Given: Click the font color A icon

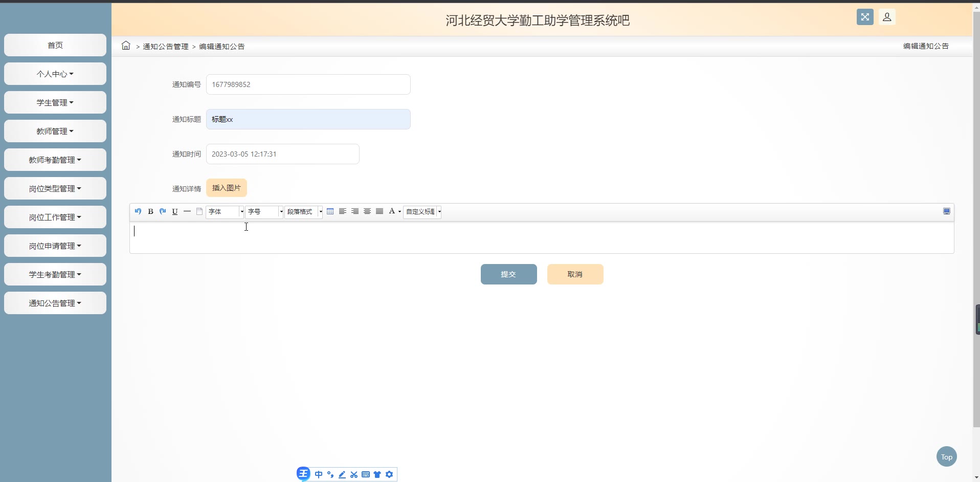Looking at the screenshot, I should tap(392, 211).
